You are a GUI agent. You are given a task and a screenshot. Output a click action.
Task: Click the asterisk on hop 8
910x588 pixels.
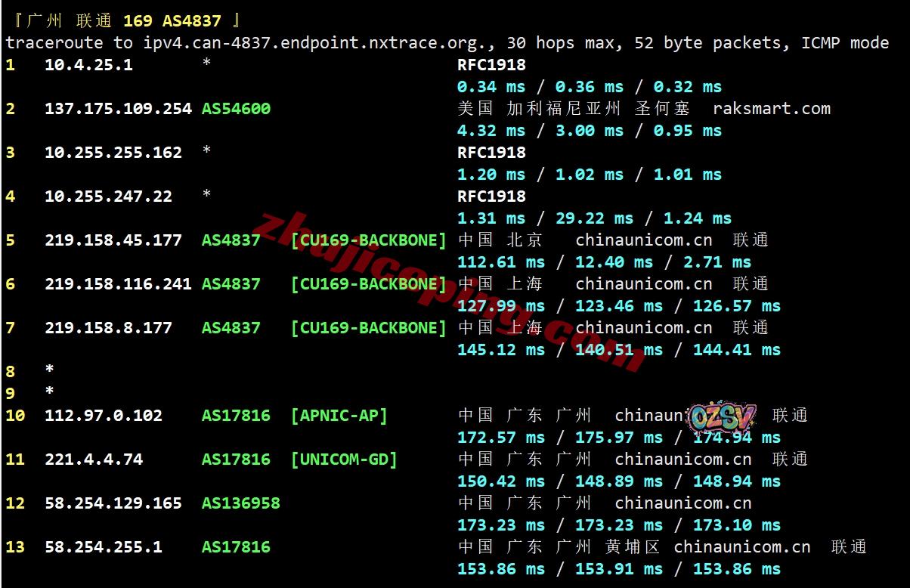pyautogui.click(x=49, y=370)
